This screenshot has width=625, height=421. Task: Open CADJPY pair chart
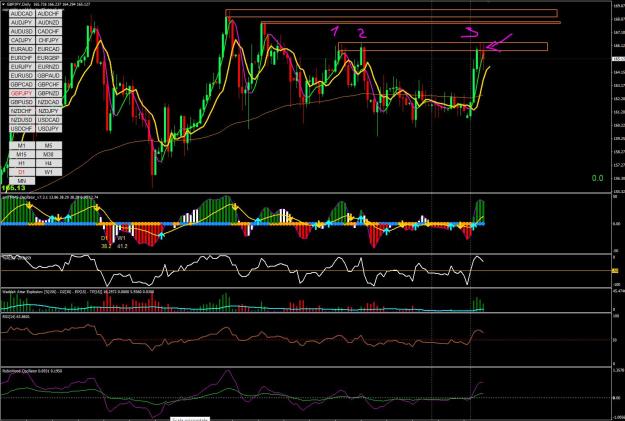click(22, 40)
